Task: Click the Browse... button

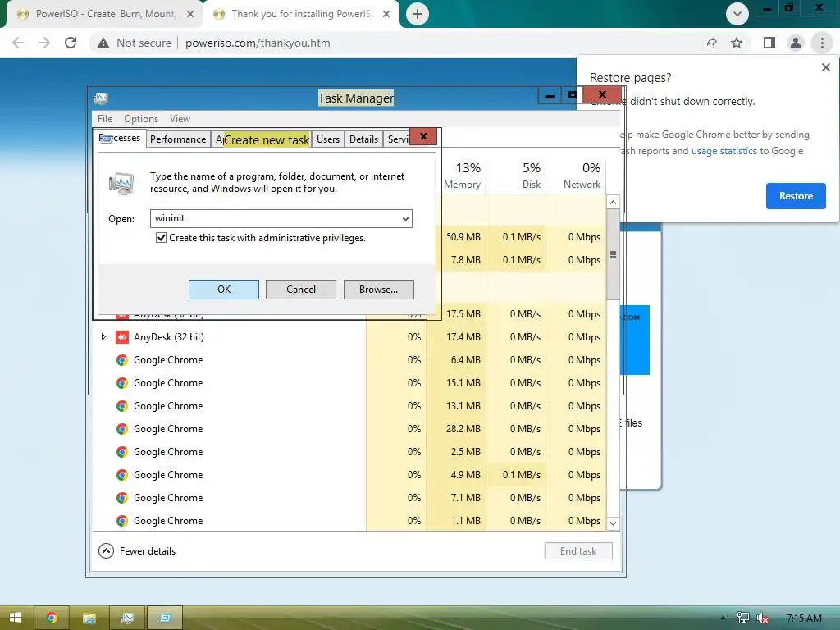Action: click(x=378, y=290)
